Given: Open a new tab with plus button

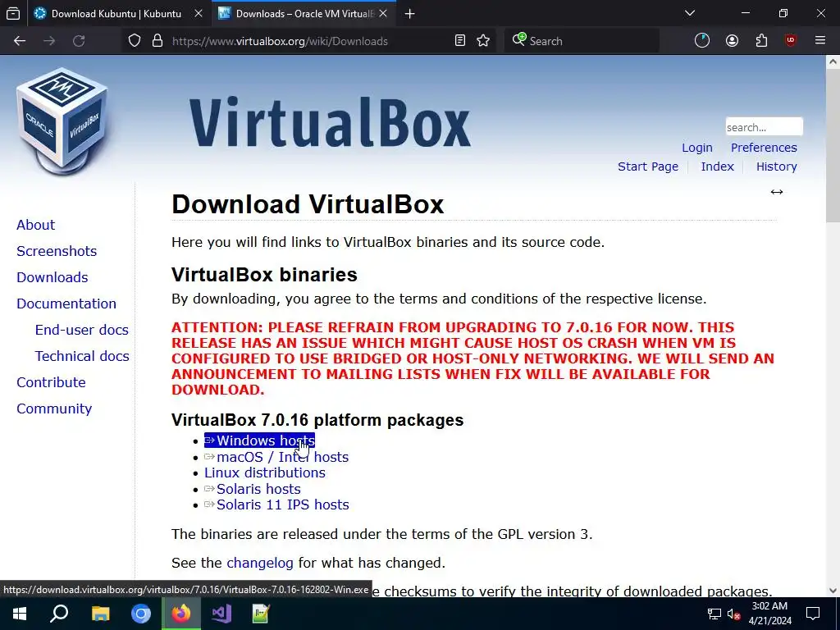Looking at the screenshot, I should [410, 14].
